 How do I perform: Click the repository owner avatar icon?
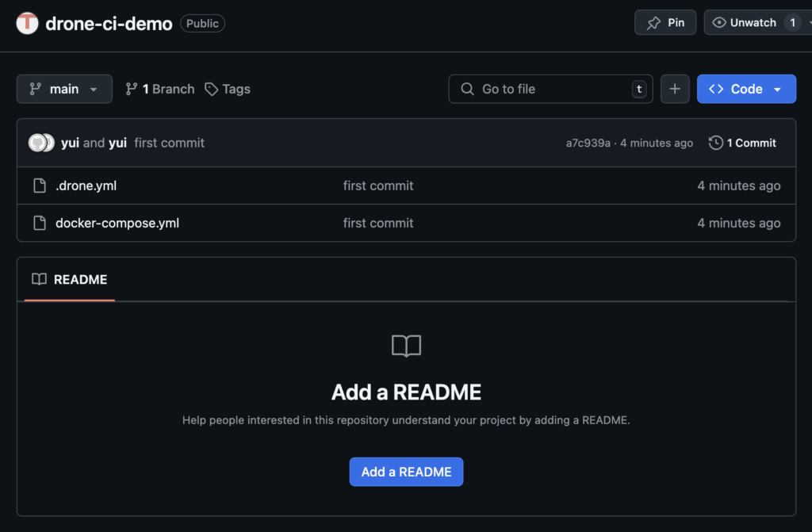coord(27,23)
